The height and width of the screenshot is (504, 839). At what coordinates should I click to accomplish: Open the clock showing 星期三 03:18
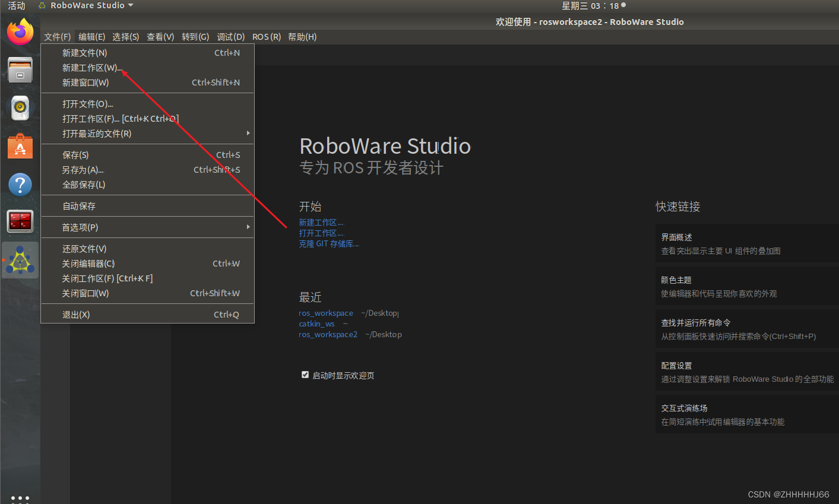pyautogui.click(x=593, y=5)
